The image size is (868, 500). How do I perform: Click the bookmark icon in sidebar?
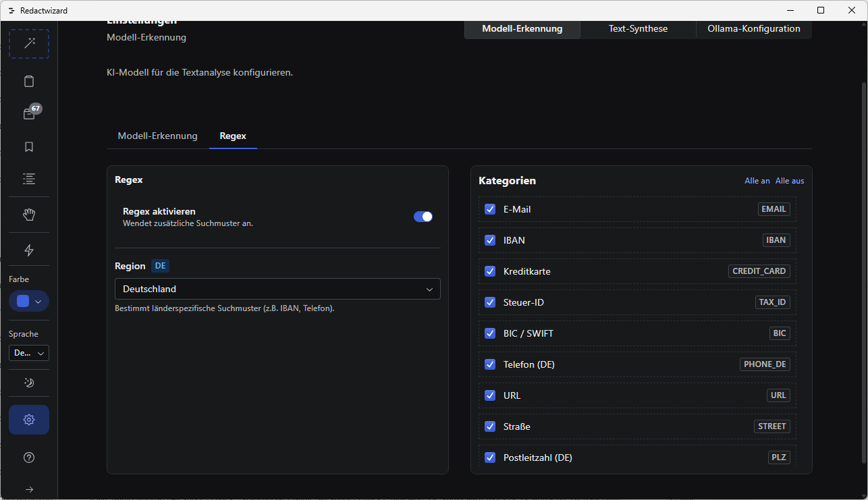[x=29, y=146]
